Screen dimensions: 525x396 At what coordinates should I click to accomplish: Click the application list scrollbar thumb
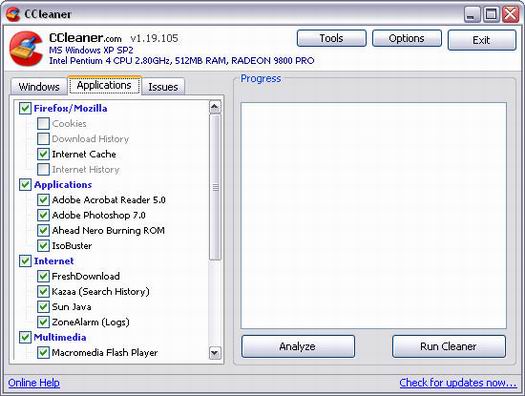pos(215,187)
